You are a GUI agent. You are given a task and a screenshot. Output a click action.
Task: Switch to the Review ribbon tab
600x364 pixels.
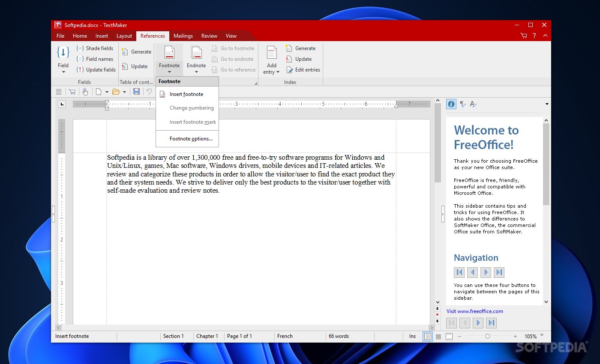point(209,36)
